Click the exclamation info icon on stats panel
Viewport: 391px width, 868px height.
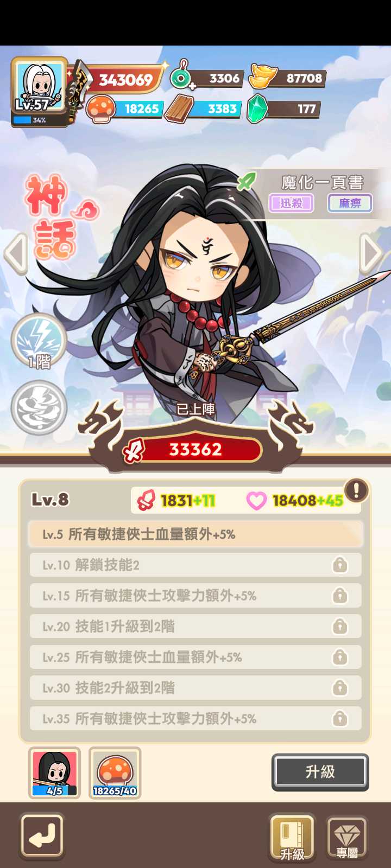click(x=356, y=490)
